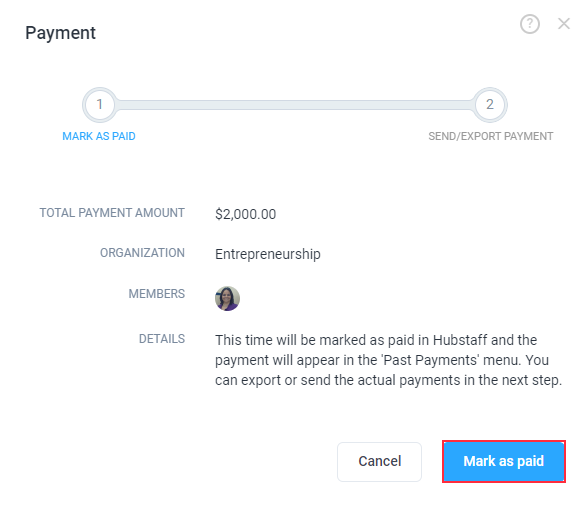This screenshot has width=587, height=506.
Task: Click the progress bar between steps
Action: click(x=295, y=105)
